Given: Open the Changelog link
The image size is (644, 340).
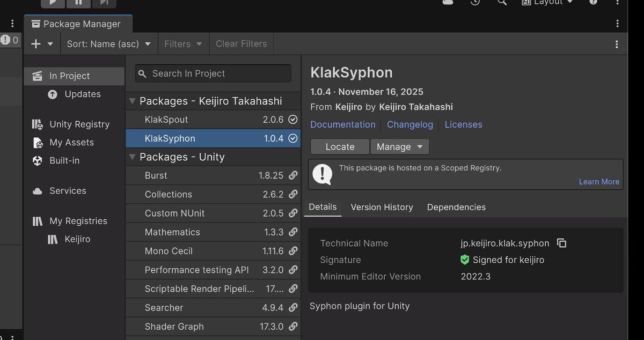Looking at the screenshot, I should [410, 124].
